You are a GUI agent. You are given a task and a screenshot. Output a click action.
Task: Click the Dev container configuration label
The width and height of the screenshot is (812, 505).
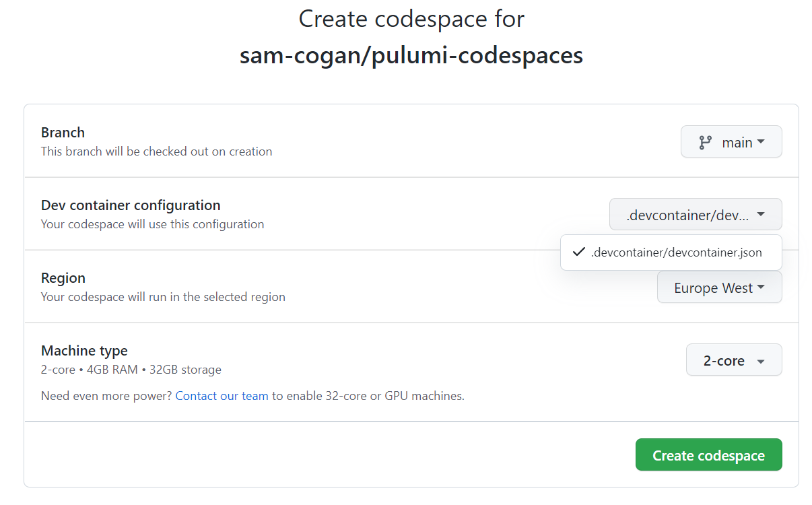(x=131, y=205)
